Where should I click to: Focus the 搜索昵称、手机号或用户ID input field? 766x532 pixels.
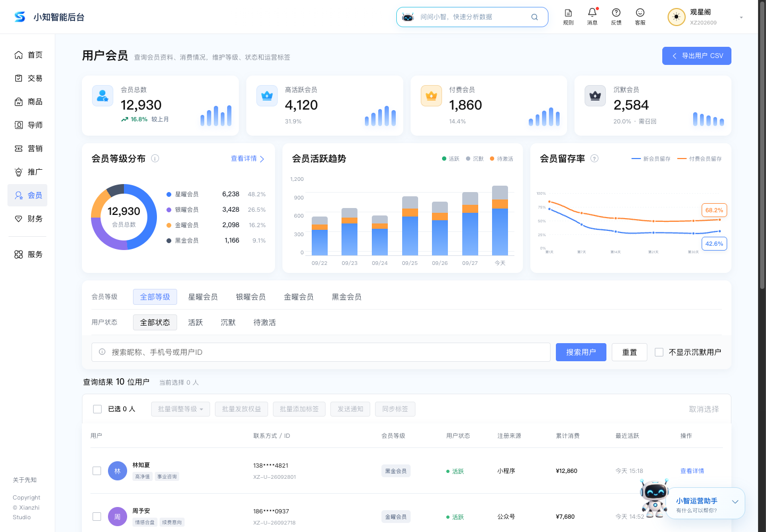coord(321,352)
